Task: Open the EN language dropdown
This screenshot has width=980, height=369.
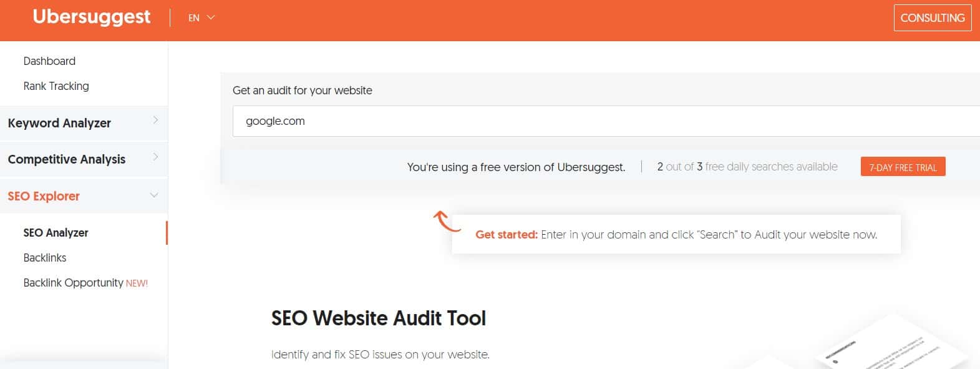Action: point(201,17)
